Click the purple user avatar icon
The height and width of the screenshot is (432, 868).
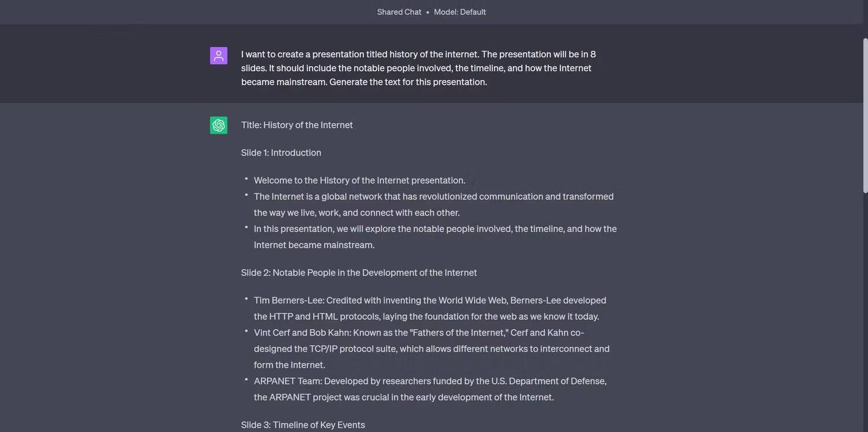coord(218,56)
